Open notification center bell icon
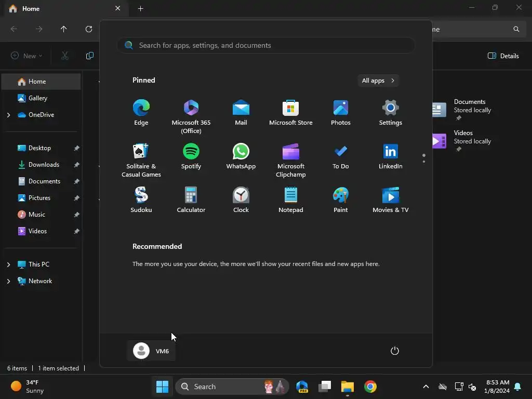This screenshot has height=399, width=532. 518,387
